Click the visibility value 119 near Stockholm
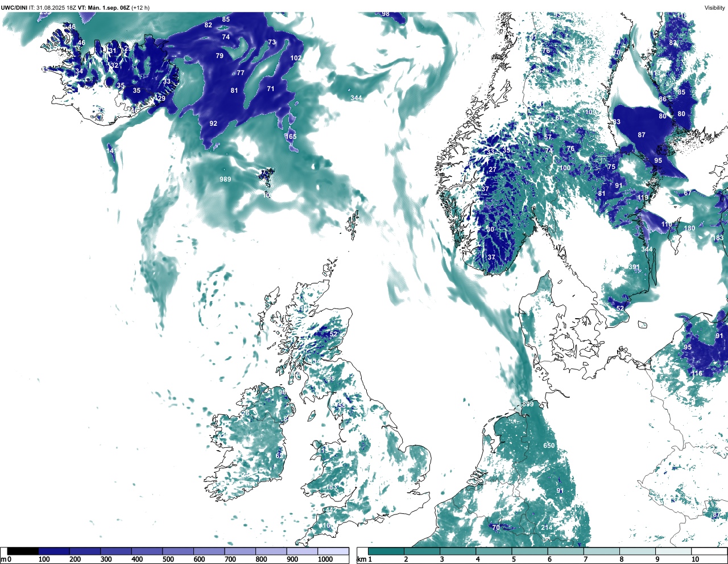The image size is (728, 564). tap(643, 198)
